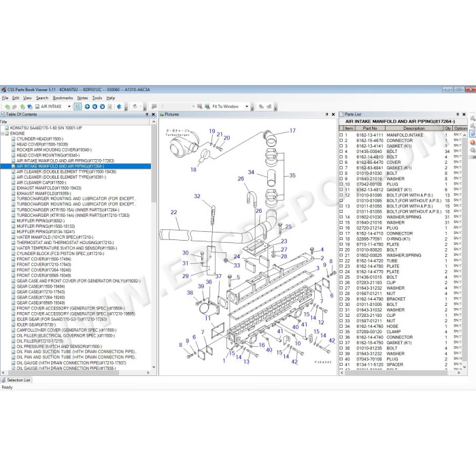Image resolution: width=476 pixels, height=476 pixels.
Task: Select AIR CLEANER CAP(#11500-) tree entry
Action: tap(41, 183)
